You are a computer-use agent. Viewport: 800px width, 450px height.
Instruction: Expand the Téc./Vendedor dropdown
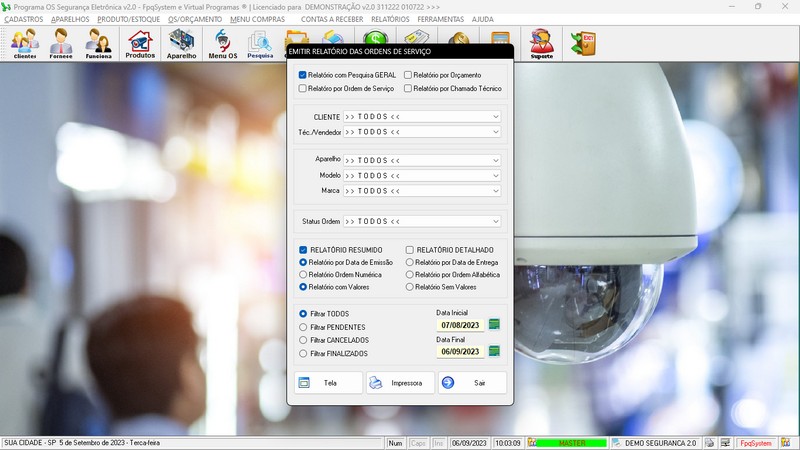point(495,132)
